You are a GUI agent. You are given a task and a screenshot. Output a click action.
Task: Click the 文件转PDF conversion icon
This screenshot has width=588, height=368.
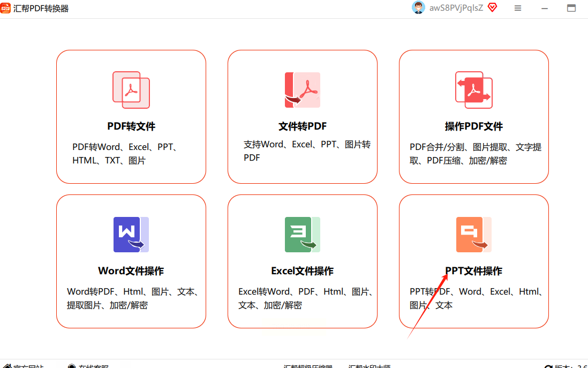tap(302, 90)
